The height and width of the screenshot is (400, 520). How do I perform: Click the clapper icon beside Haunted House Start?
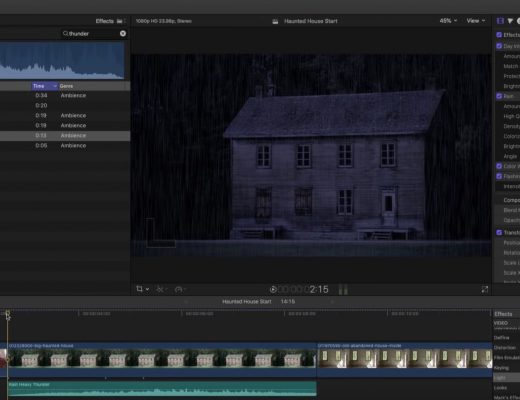point(275,21)
